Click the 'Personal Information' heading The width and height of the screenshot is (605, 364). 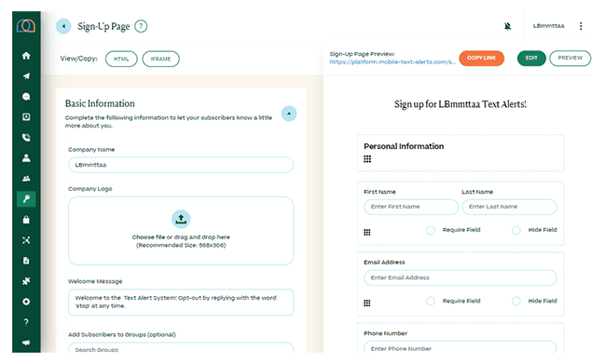click(x=404, y=146)
